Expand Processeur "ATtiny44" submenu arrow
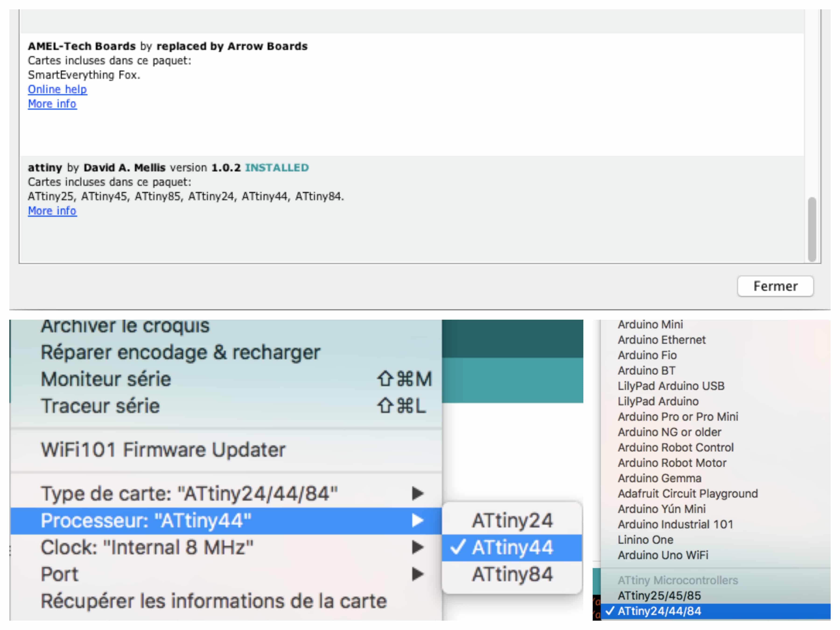 point(418,520)
